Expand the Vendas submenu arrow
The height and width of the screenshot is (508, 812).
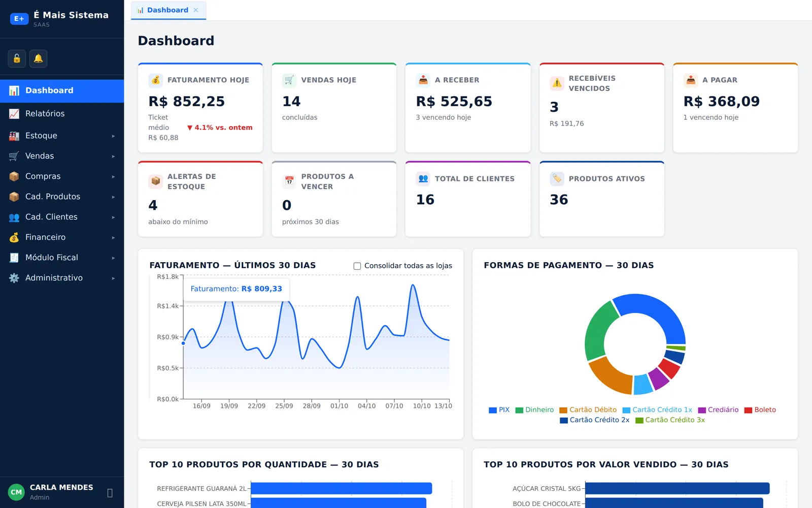(113, 156)
